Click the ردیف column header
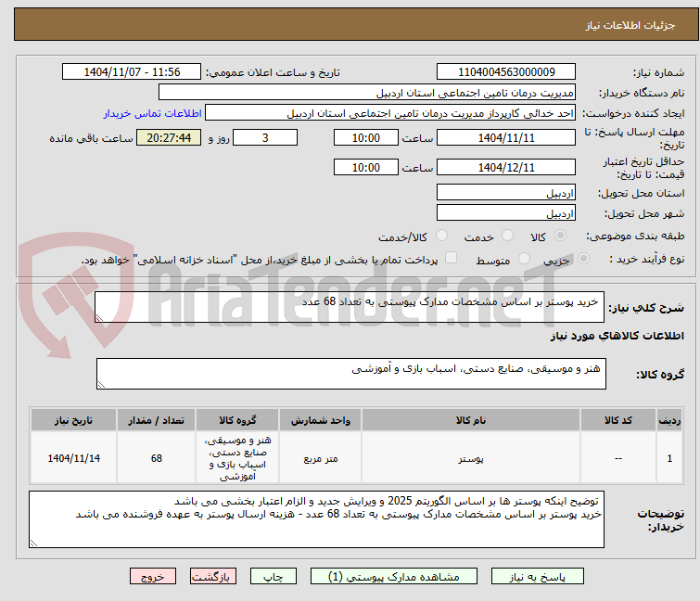Viewport: 700px width, 601px height. (x=669, y=420)
